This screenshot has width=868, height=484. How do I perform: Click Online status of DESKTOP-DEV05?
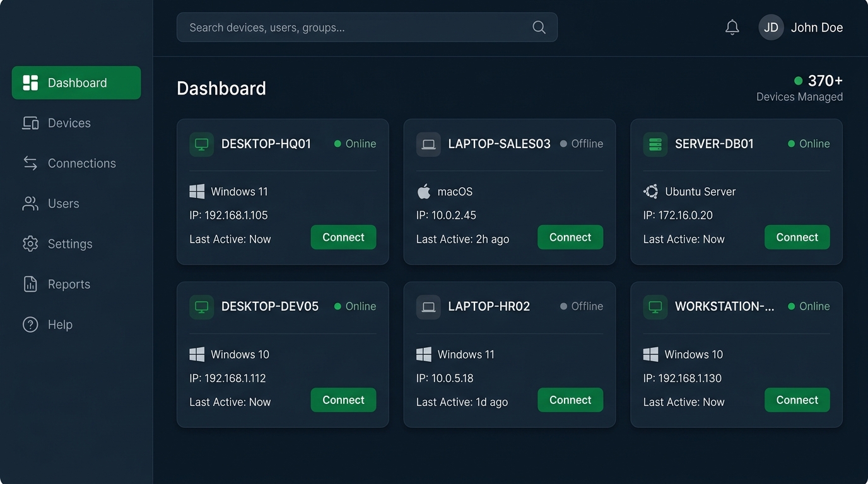(x=355, y=307)
